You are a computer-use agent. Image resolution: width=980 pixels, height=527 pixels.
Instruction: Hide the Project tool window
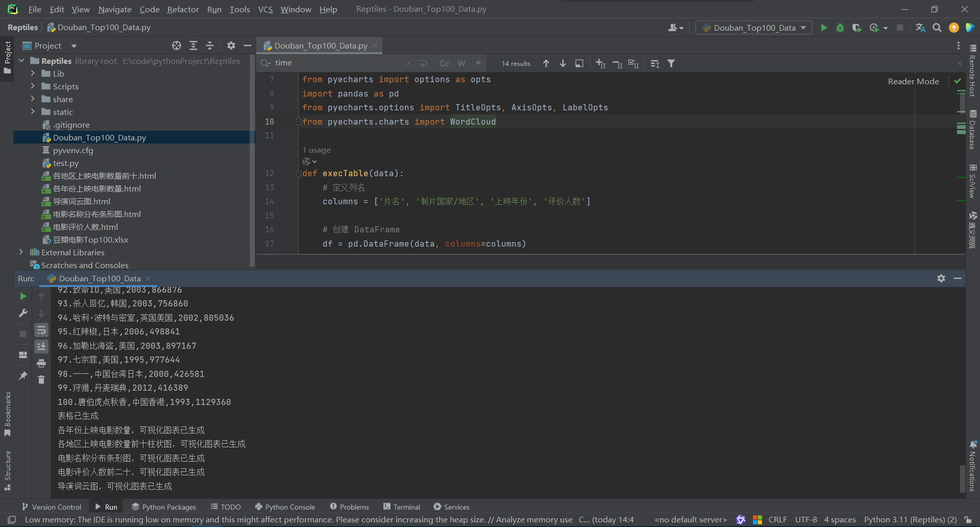pos(248,45)
